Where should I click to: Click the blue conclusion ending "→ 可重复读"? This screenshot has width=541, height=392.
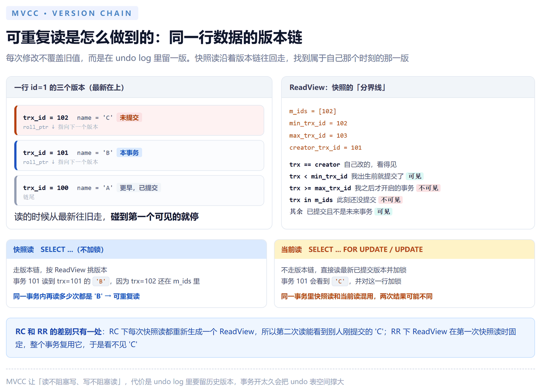click(x=76, y=296)
